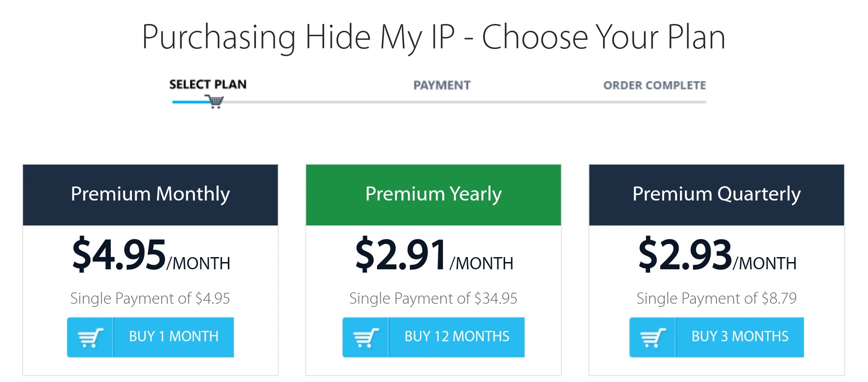Click the cart icon on Buy 1 Month
Viewport: 868px width, 382px height.
pyautogui.click(x=90, y=337)
